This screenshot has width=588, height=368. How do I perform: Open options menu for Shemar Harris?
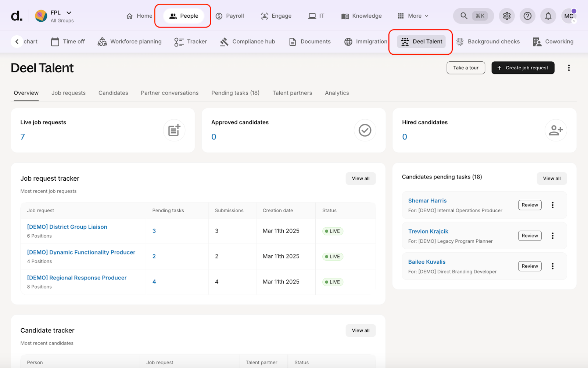coord(552,205)
